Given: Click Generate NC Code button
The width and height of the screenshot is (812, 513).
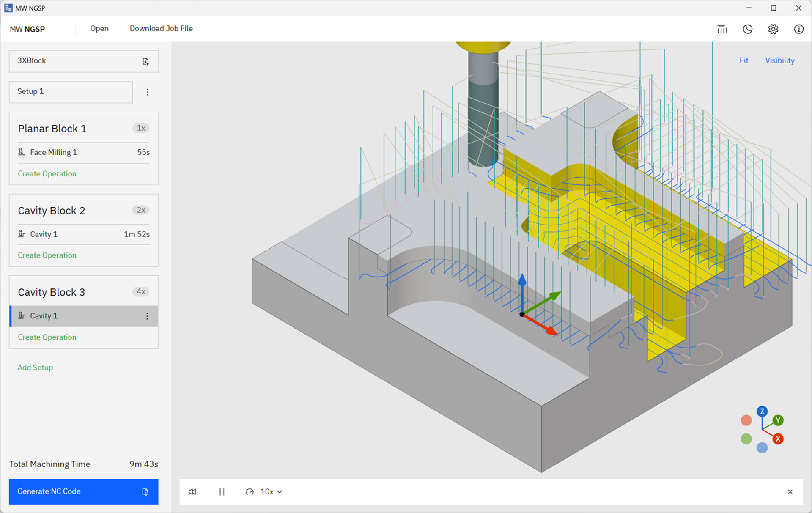Looking at the screenshot, I should [x=84, y=492].
